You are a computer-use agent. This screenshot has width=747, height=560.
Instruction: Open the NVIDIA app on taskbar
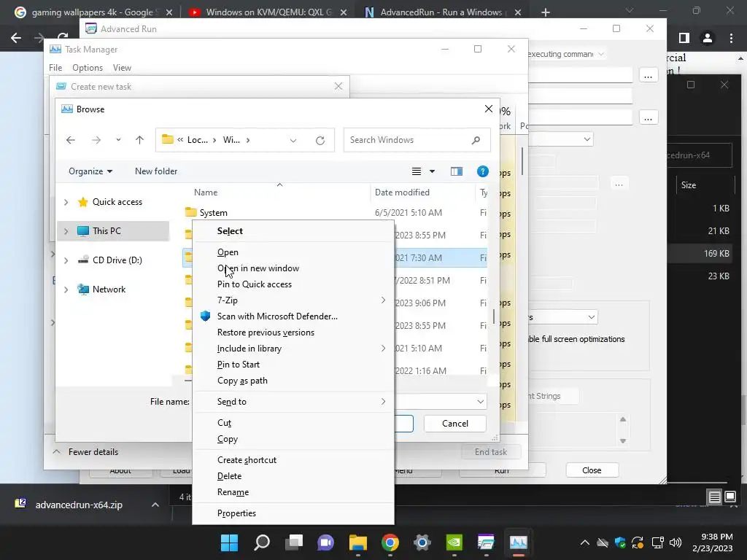click(x=454, y=542)
